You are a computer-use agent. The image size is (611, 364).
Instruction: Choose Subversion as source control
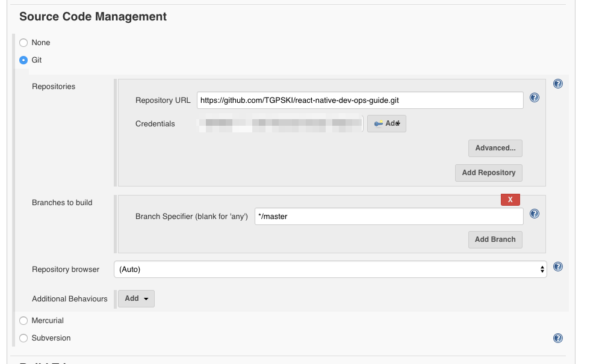23,338
